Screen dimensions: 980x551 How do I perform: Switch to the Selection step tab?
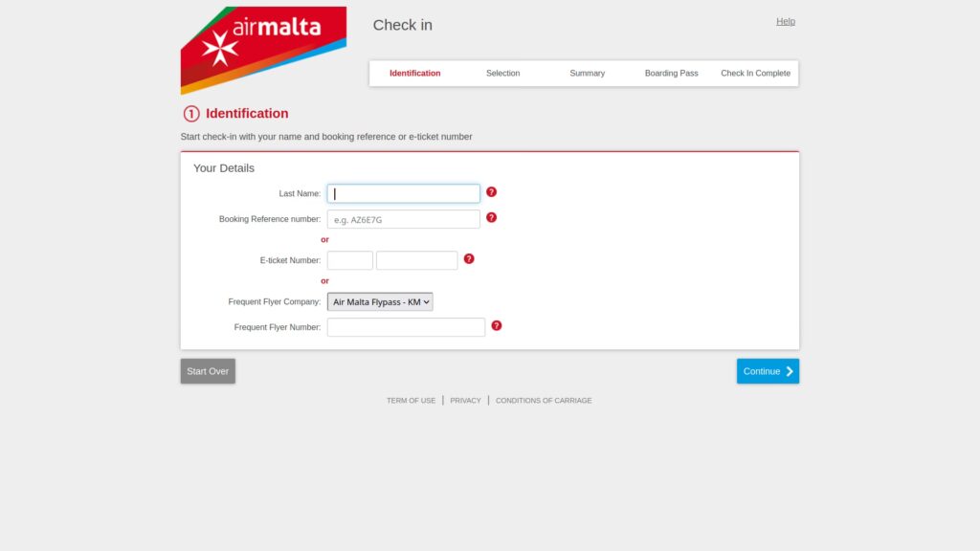(502, 74)
